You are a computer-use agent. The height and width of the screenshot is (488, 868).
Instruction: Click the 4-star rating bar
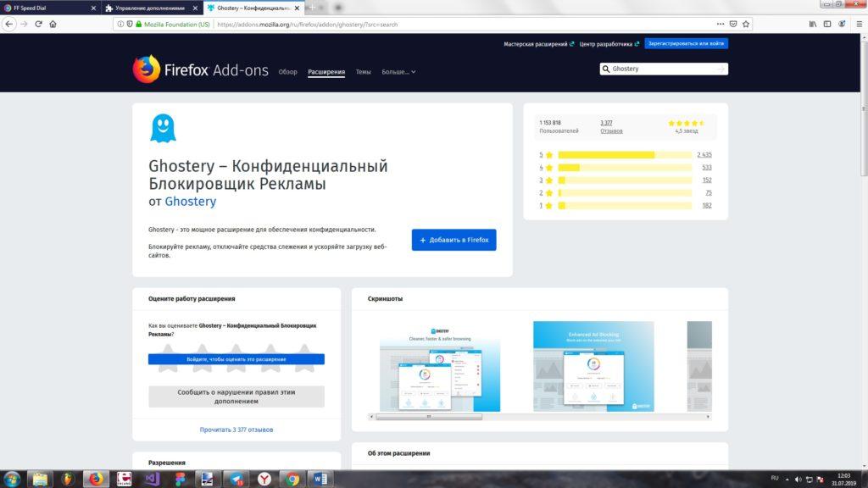(x=625, y=168)
